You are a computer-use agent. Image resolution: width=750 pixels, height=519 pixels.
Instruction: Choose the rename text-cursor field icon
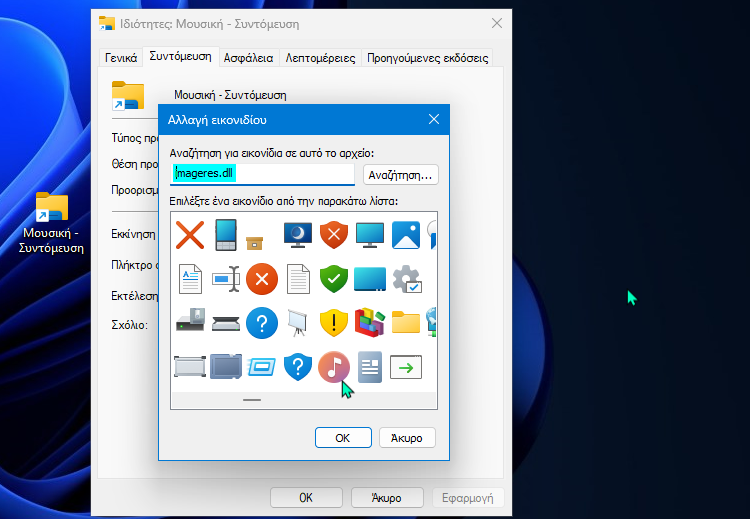[226, 278]
